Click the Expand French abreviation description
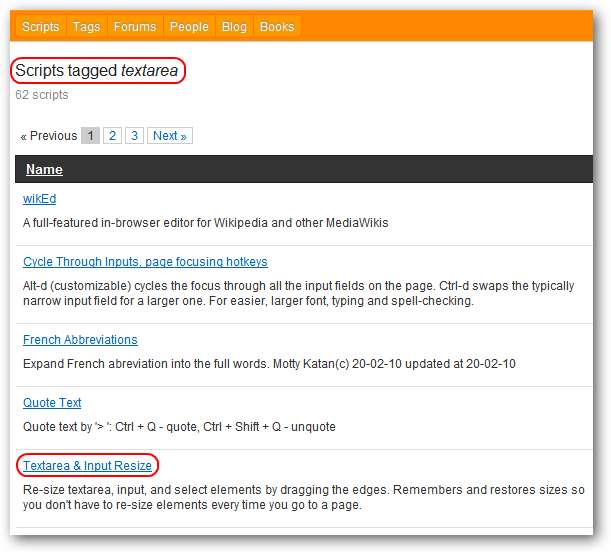 point(269,364)
